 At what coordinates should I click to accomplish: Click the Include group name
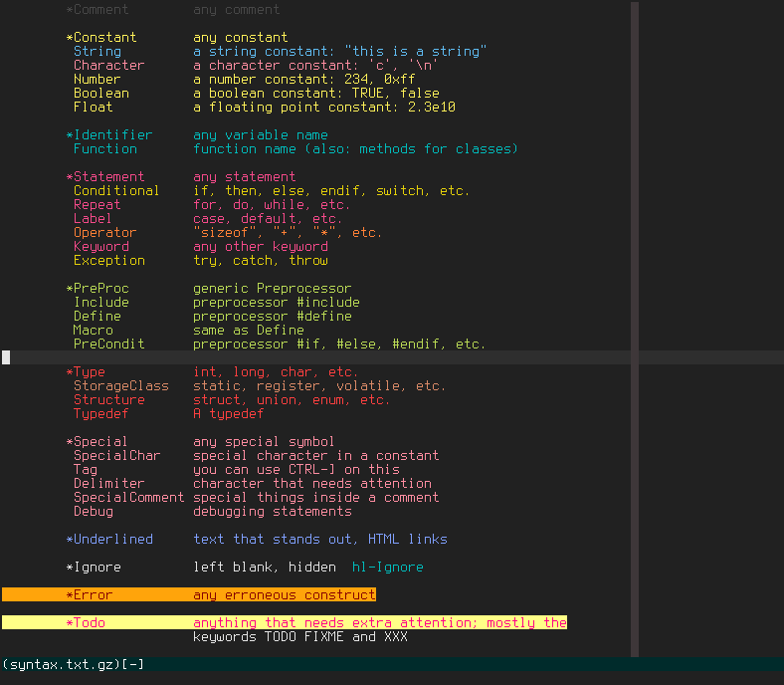click(101, 303)
